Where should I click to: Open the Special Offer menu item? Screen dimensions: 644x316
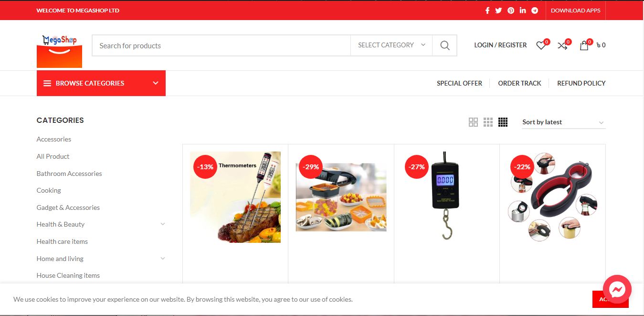point(459,83)
